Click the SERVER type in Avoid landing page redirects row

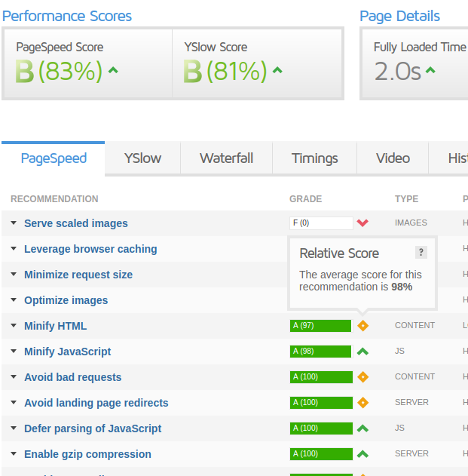[x=411, y=402]
